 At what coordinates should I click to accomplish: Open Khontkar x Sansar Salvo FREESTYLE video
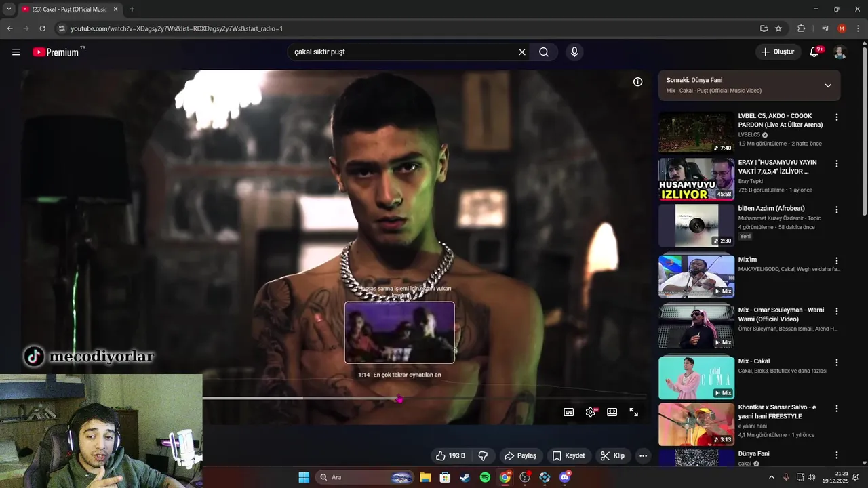point(777,412)
